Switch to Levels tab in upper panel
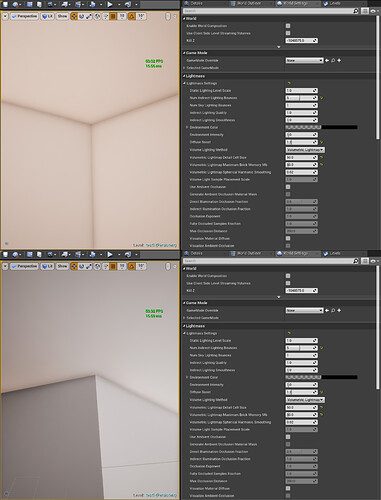The width and height of the screenshot is (381, 500). (332, 3)
